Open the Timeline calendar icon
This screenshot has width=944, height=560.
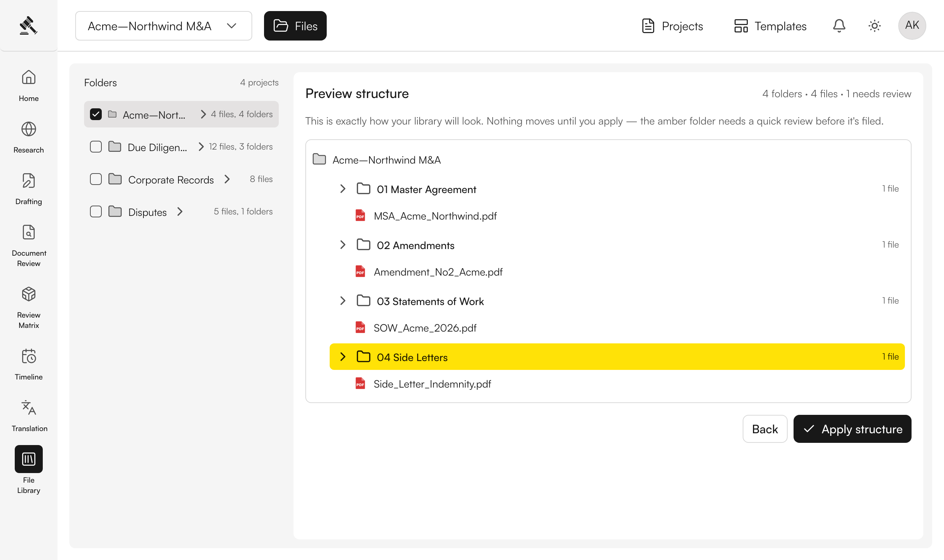[29, 356]
